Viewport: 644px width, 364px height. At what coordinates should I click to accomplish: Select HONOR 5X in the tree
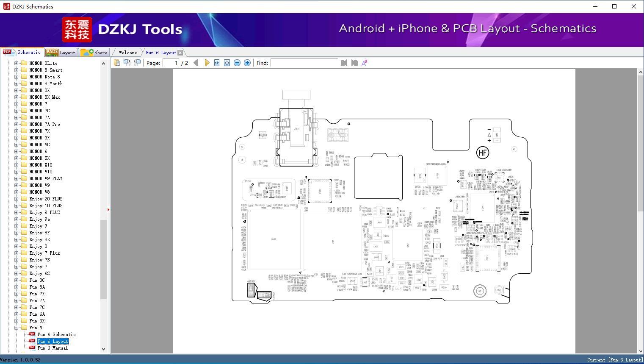click(39, 158)
